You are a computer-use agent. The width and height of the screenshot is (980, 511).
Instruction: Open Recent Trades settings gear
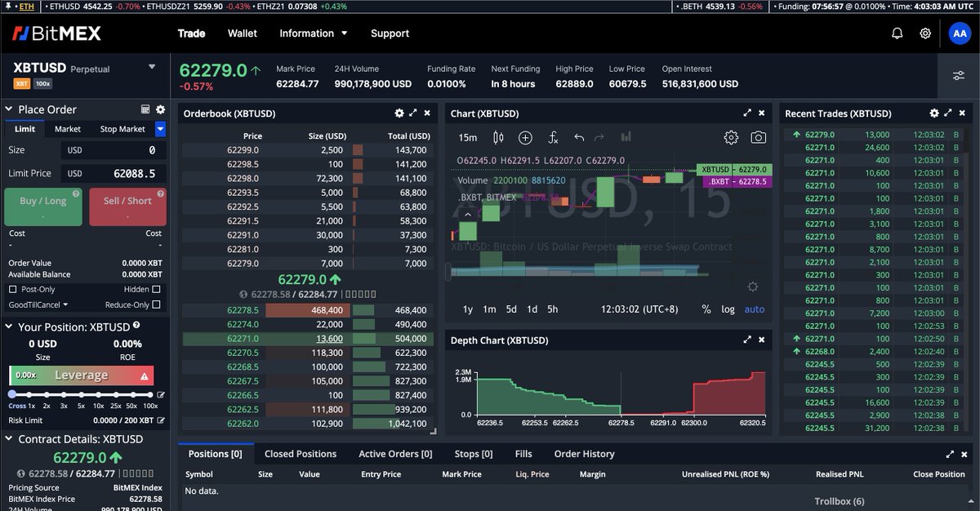[x=934, y=113]
